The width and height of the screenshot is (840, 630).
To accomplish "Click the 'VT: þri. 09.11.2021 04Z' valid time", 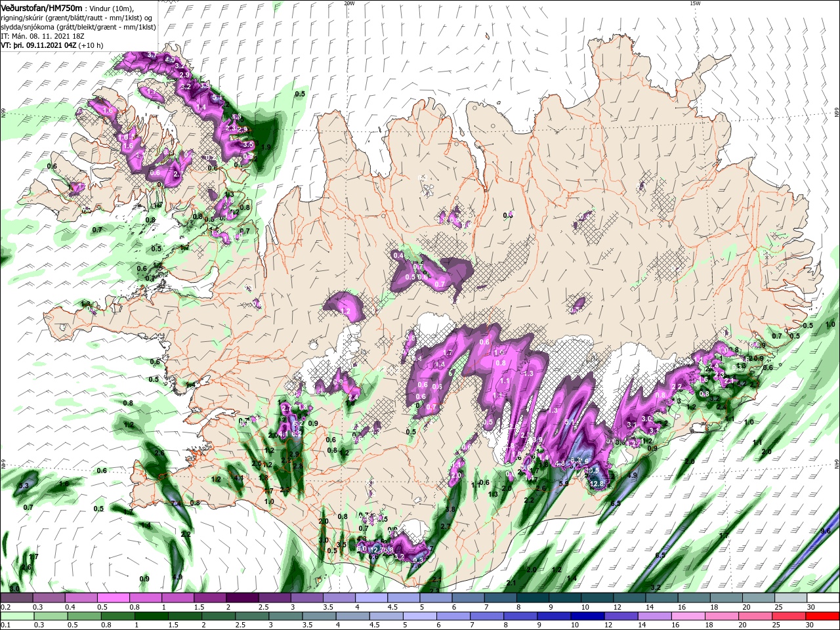I will (39, 45).
